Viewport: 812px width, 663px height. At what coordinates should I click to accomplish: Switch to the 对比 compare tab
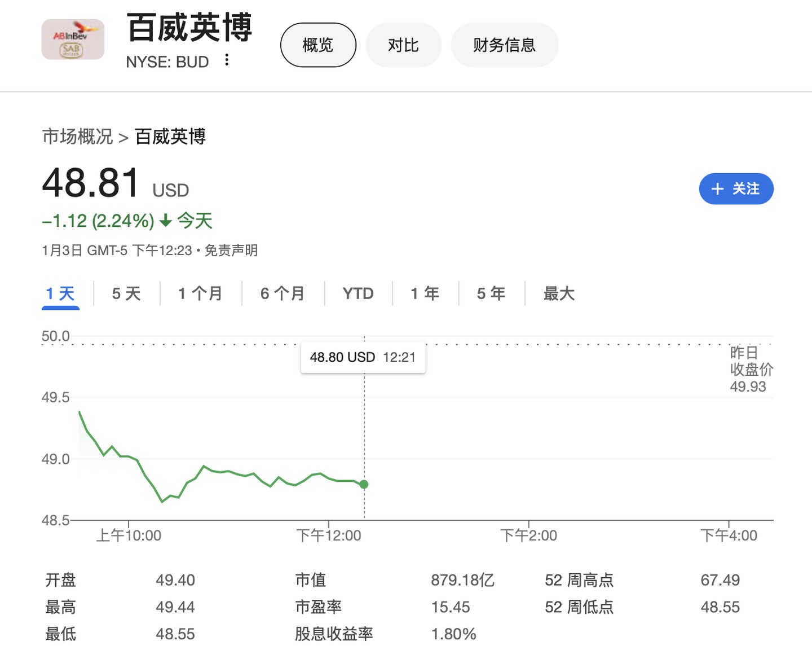pyautogui.click(x=403, y=45)
